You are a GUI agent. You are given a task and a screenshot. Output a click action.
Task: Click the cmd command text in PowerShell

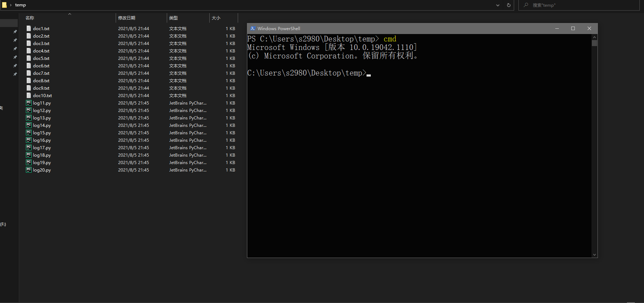[390, 39]
